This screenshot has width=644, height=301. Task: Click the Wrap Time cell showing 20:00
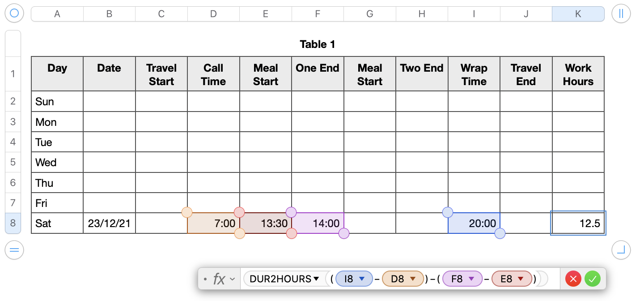click(x=474, y=223)
